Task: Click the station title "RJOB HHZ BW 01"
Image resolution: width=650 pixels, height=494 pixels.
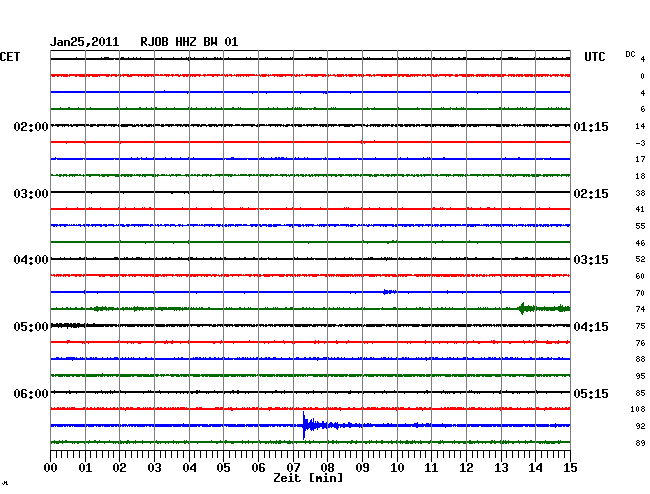Action: pos(189,42)
